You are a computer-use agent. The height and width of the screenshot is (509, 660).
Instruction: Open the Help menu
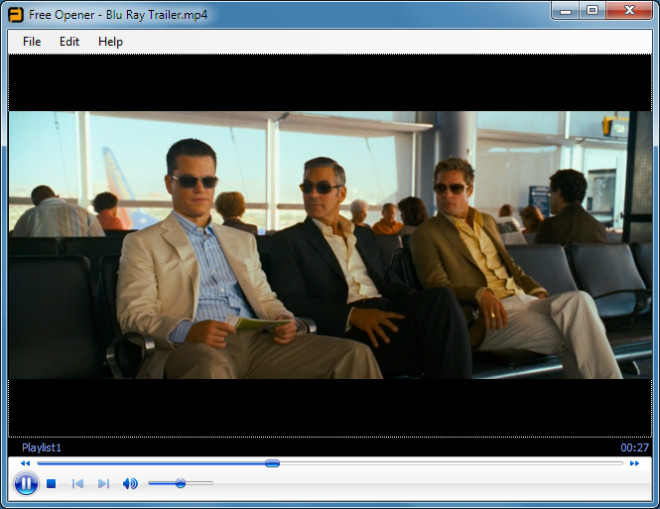click(x=110, y=42)
